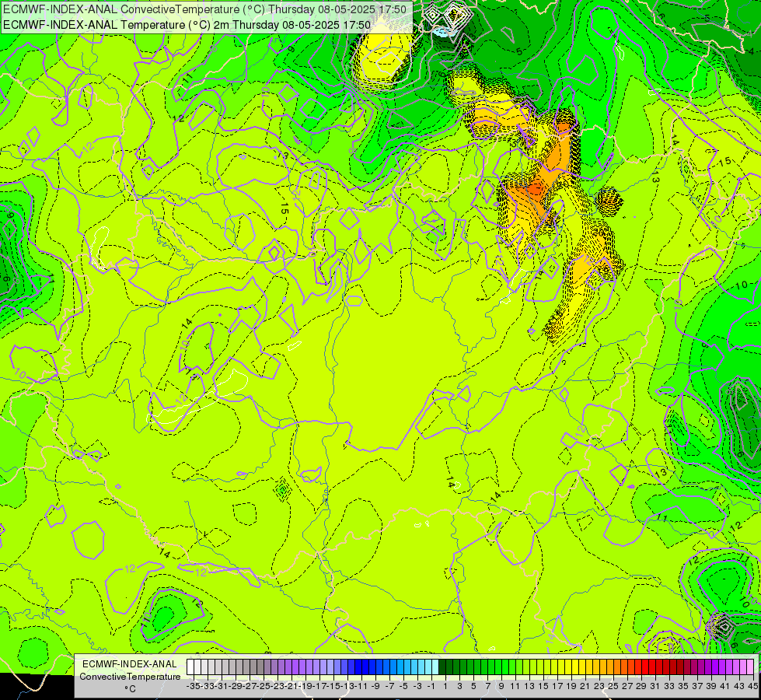This screenshot has width=761, height=700.
Task: Click the legend scale value '-1'
Action: [431, 687]
